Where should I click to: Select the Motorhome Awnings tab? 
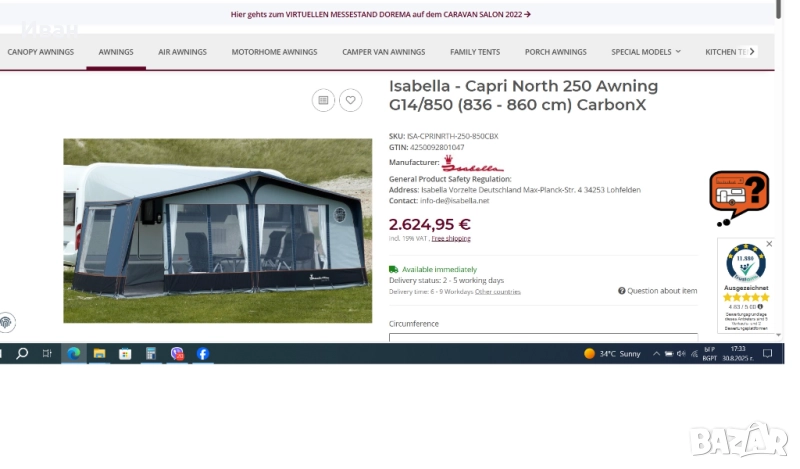coord(274,52)
